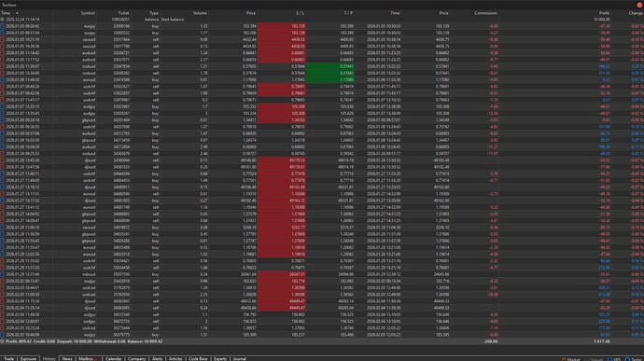
Task: Click the Profit column header
Action: (604, 13)
